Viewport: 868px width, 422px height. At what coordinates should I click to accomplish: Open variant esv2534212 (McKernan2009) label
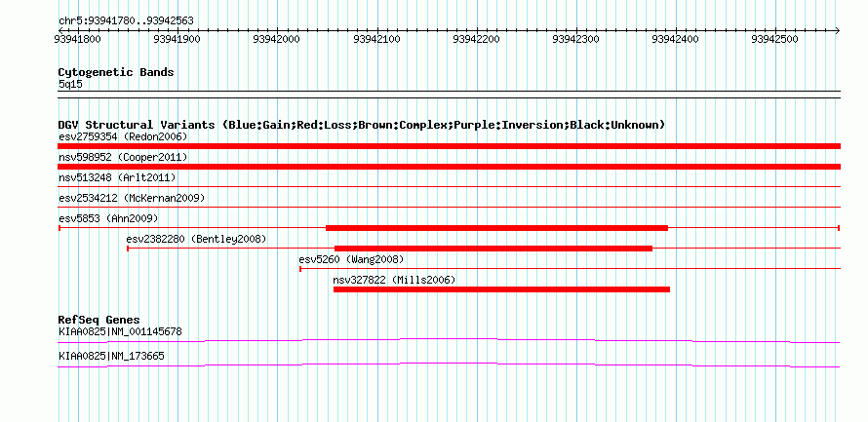click(x=132, y=198)
